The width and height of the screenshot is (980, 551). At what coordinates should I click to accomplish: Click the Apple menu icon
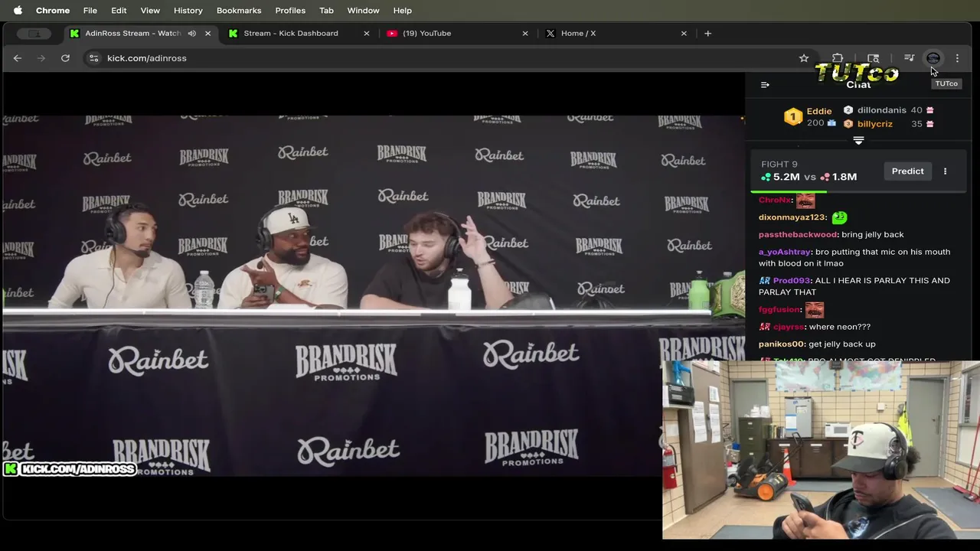tap(18, 11)
